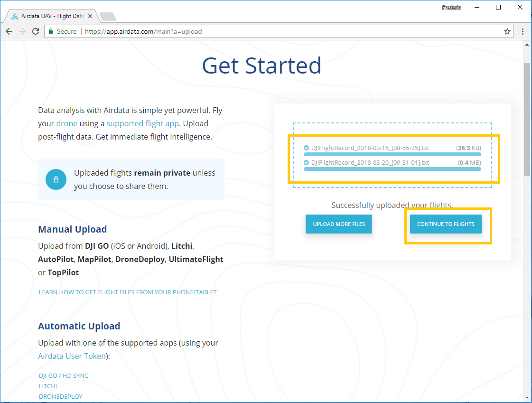Click the scrollbar up arrow
The image size is (532, 403).
[527, 45]
